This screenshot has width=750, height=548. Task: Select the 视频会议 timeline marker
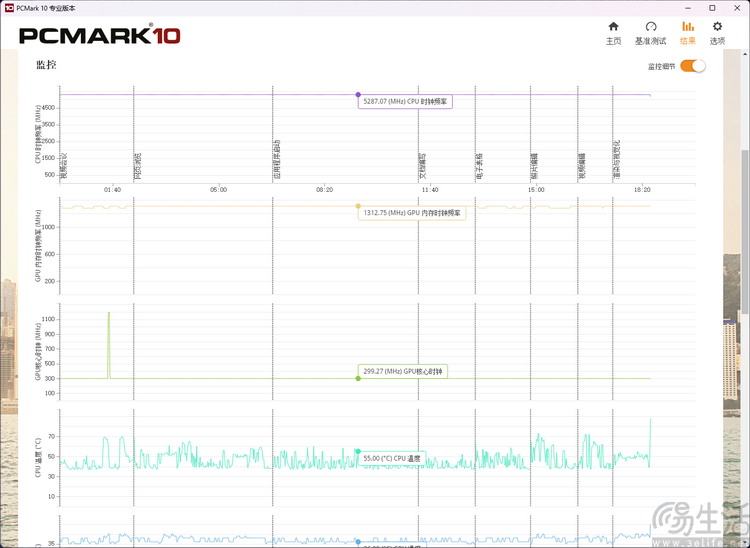(x=64, y=165)
